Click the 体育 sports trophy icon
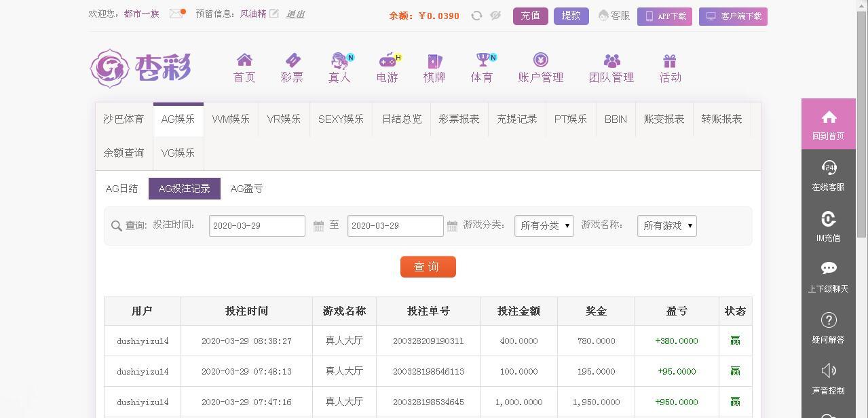Screen dimensions: 868x418 [x=481, y=66]
